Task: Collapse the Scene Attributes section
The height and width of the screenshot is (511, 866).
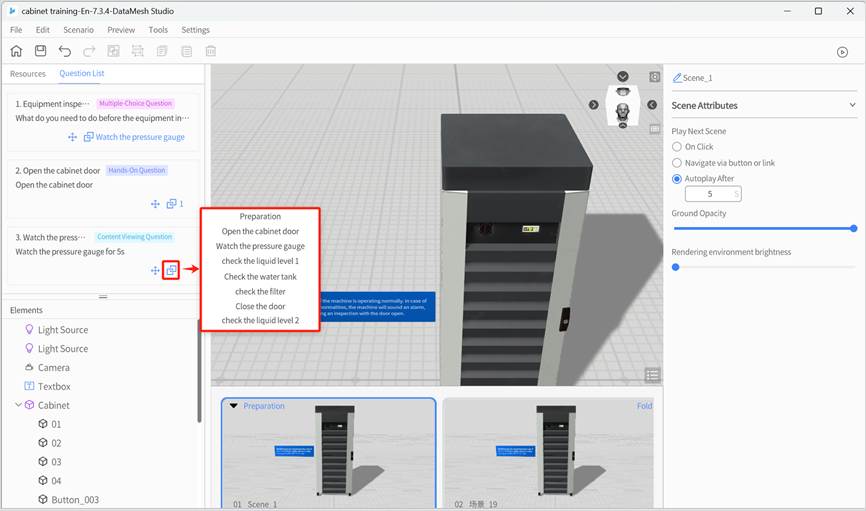Action: pyautogui.click(x=852, y=105)
